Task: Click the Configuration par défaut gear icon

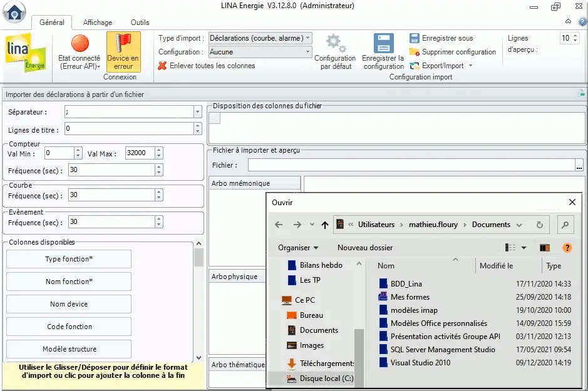Action: (335, 43)
